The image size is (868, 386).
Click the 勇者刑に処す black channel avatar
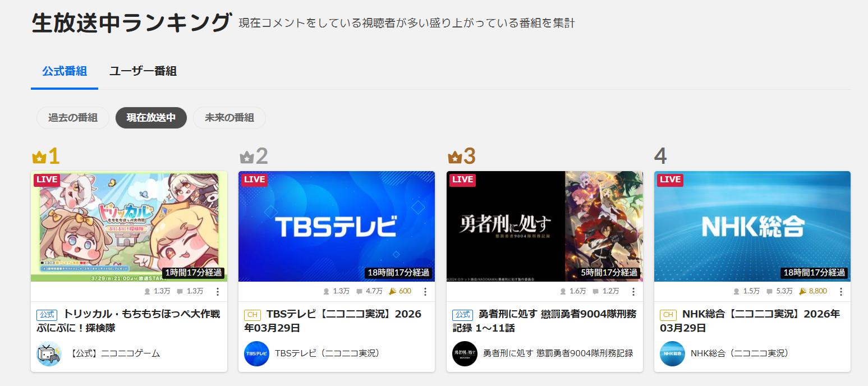(x=465, y=353)
